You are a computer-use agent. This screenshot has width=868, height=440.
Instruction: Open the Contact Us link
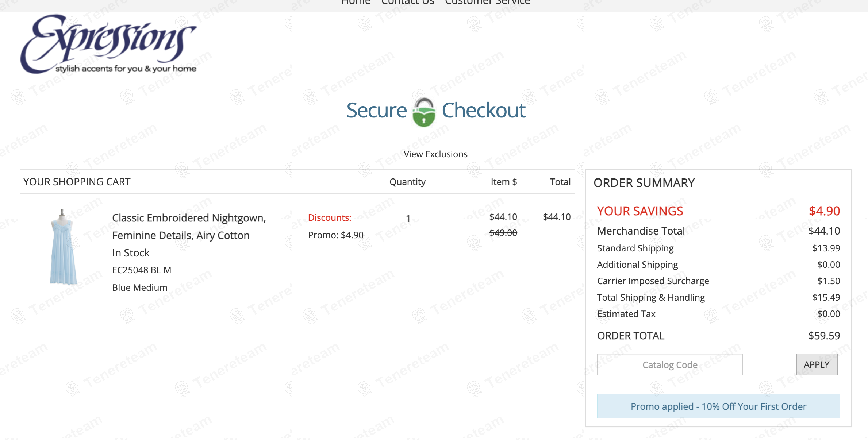coord(407,3)
